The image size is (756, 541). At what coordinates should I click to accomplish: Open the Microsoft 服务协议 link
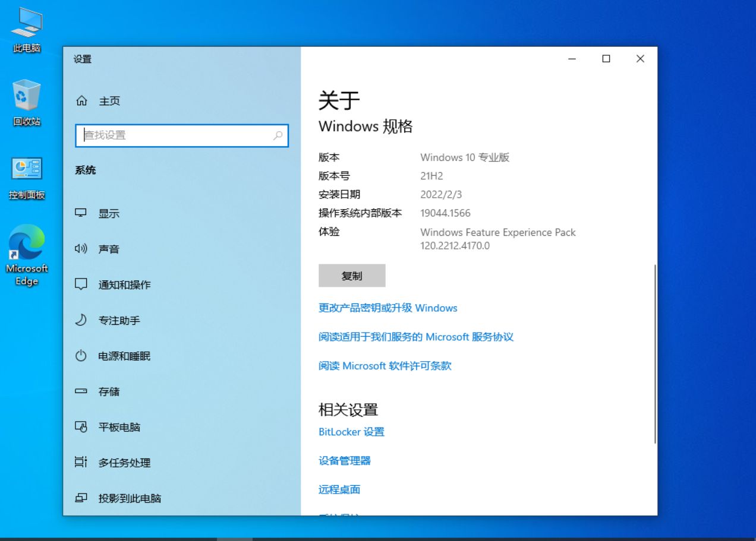coord(416,337)
